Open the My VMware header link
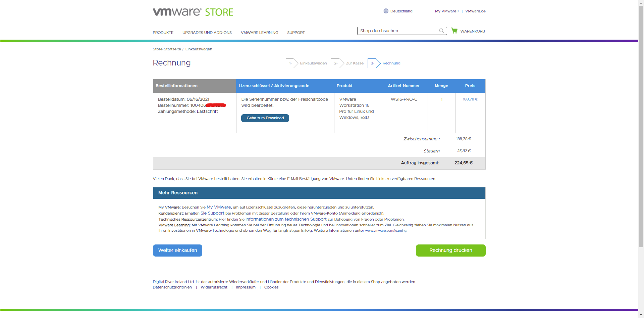Image resolution: width=644 pixels, height=318 pixels. point(447,11)
